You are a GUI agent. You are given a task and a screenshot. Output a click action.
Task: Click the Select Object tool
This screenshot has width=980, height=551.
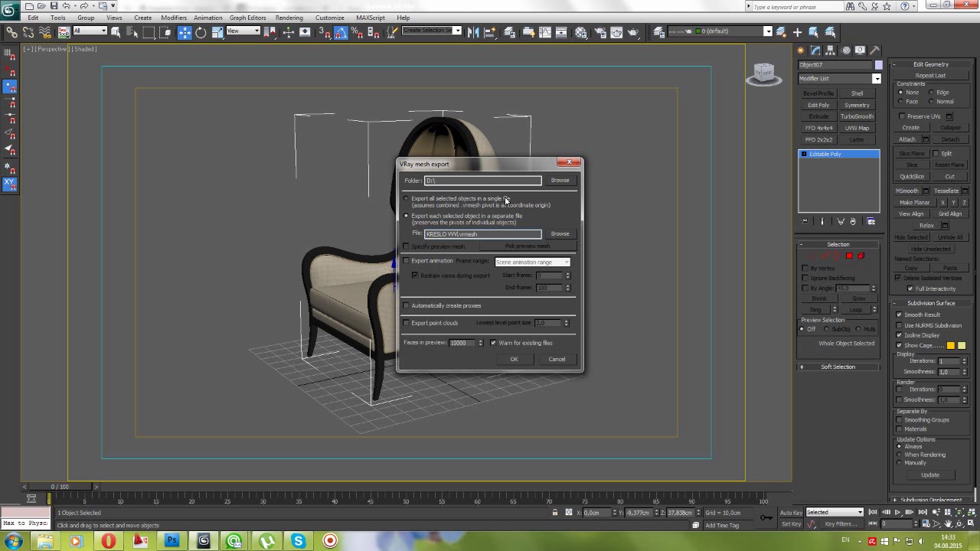coord(116,32)
